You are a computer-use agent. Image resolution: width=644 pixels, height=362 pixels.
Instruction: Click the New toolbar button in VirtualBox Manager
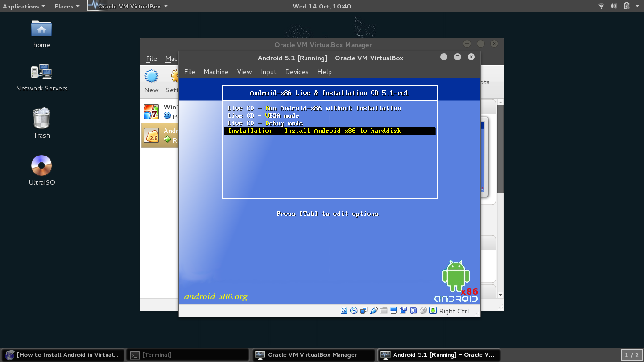(151, 81)
